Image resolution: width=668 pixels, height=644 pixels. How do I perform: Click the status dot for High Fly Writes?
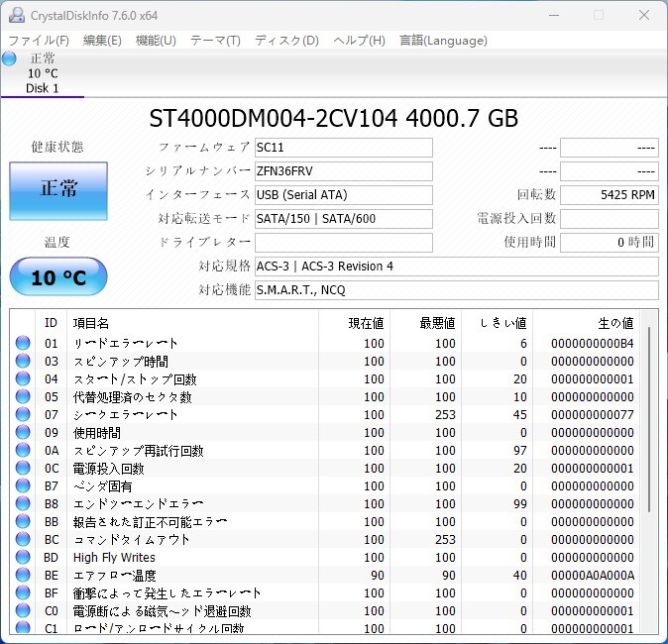point(23,557)
